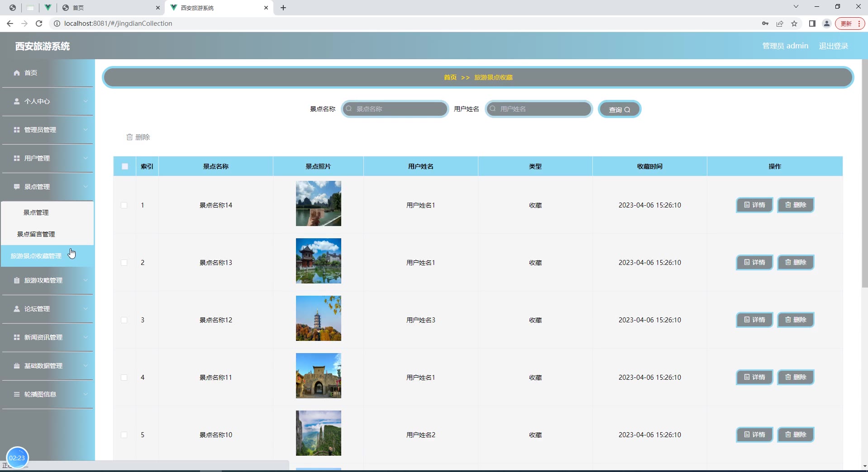Click 退出登录 to log out

pos(833,46)
